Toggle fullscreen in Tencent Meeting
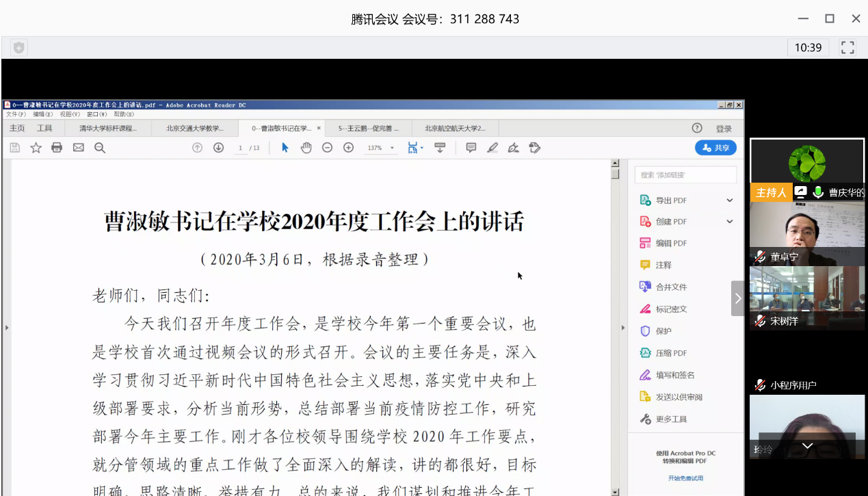 point(847,47)
